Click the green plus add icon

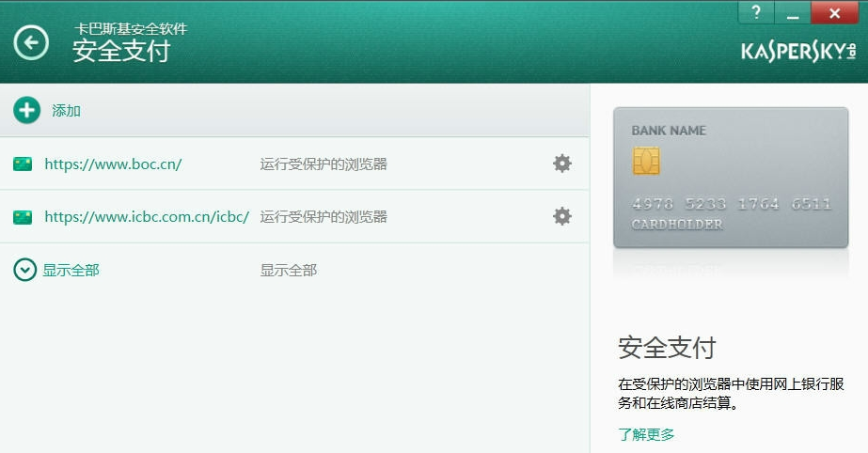[26, 110]
